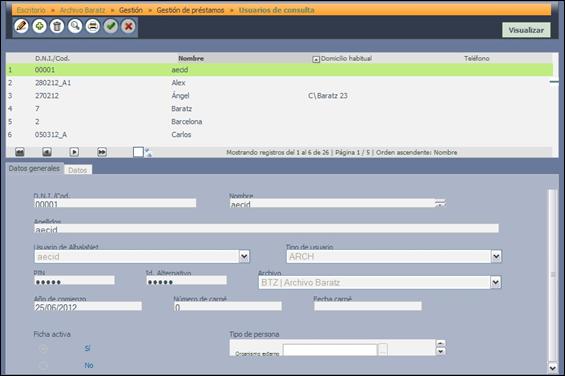Select the row for Carlos
This screenshot has height=376, width=565.
279,135
